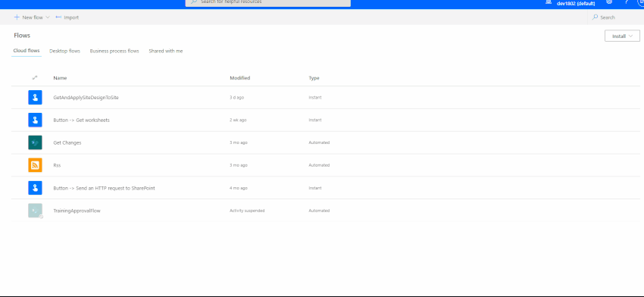Viewport: 644px width, 297px height.
Task: Open the Button -> Get worksheets flow
Action: (x=81, y=120)
